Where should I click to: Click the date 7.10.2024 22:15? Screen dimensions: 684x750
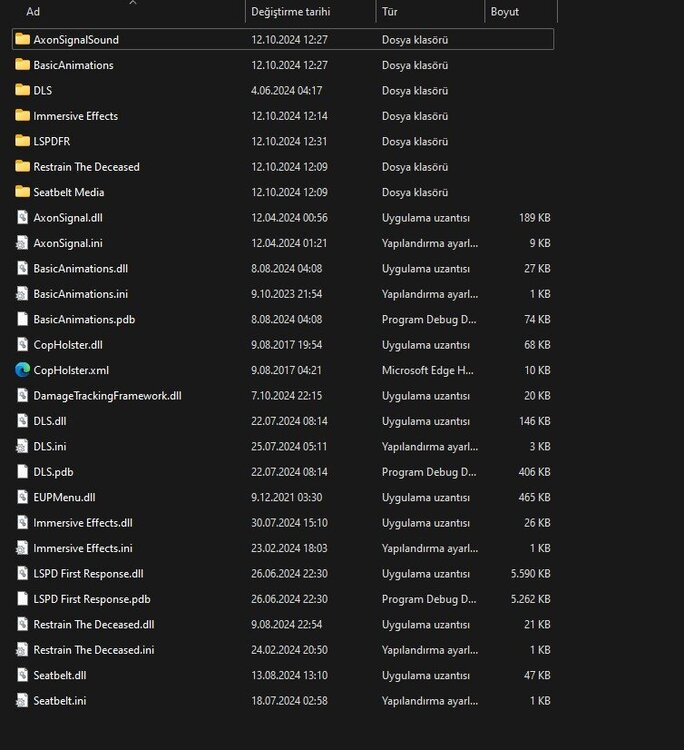287,396
